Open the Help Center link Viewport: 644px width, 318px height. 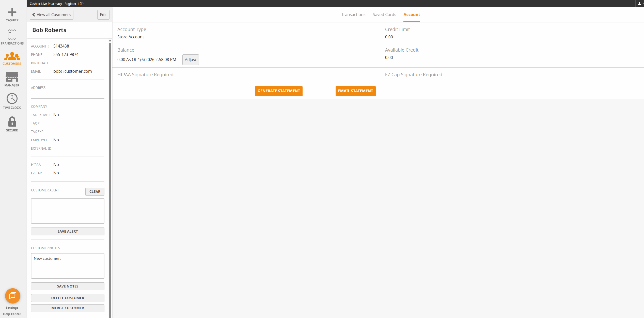[x=12, y=314]
